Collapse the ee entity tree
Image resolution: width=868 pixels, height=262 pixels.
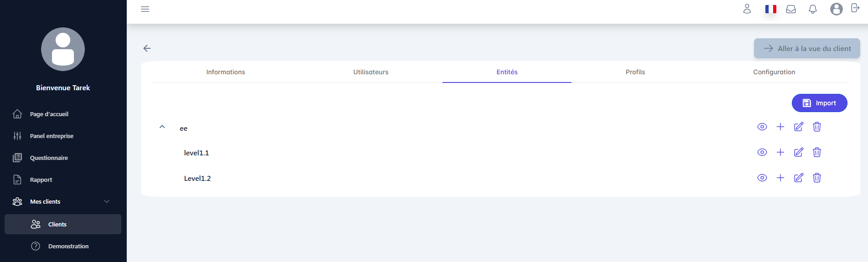pyautogui.click(x=162, y=127)
